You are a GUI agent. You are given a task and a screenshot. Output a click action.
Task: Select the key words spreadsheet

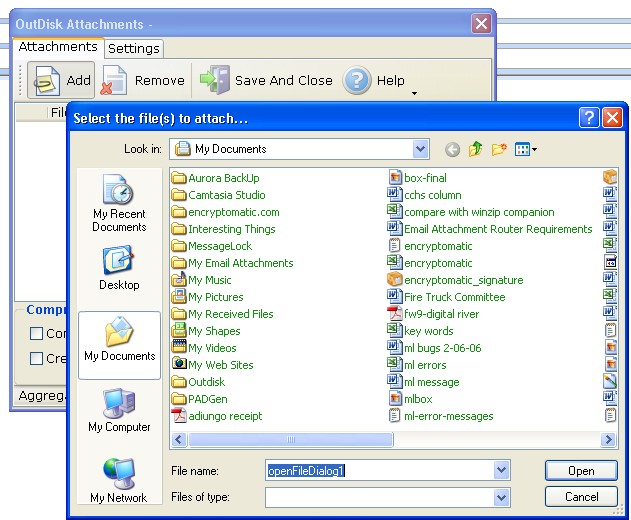click(x=421, y=331)
